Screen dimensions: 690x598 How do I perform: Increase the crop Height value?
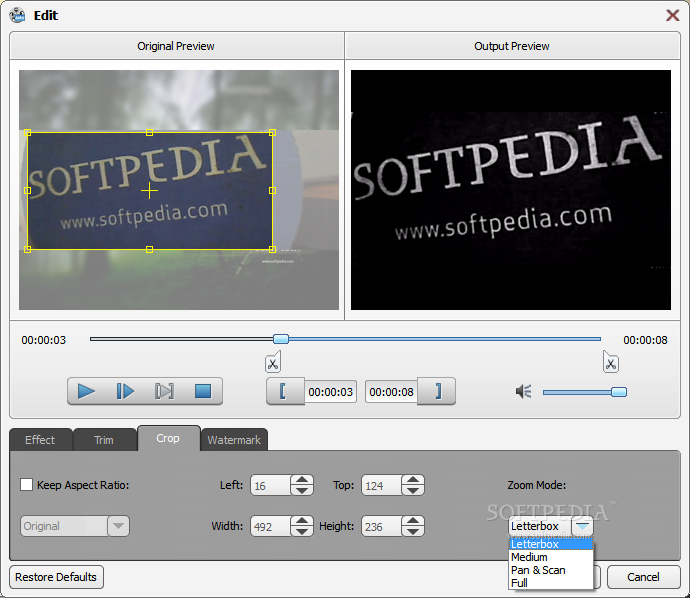(413, 521)
